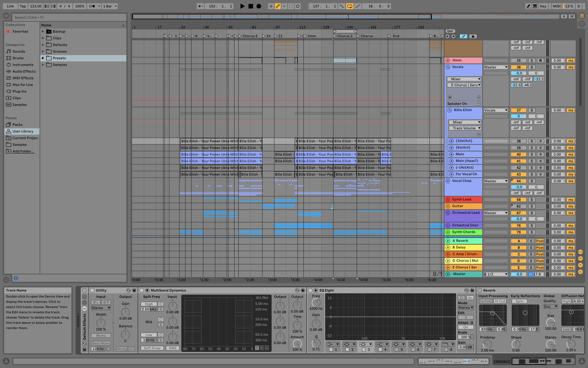This screenshot has height=368, width=588.
Task: Toggle the Arrangement Loop switch
Action: (350, 6)
